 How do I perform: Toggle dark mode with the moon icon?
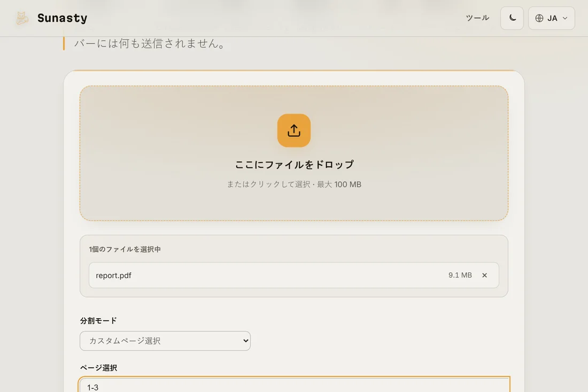(x=512, y=18)
